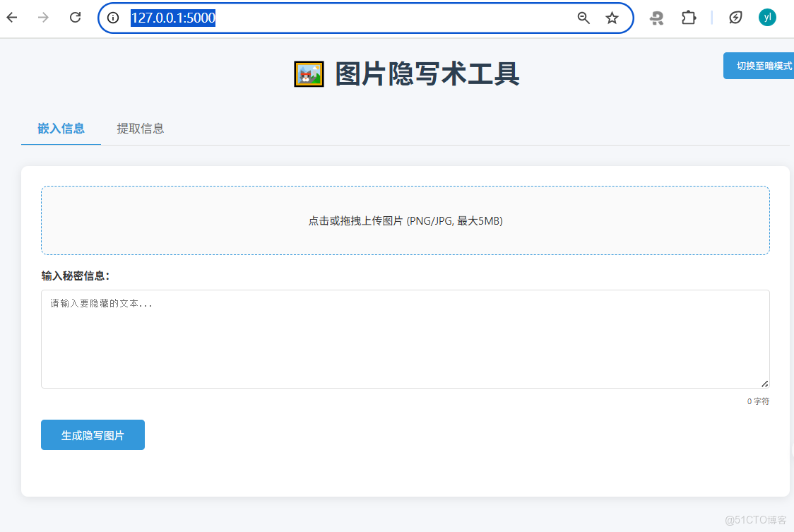
Task: Click the forward navigation arrow
Action: click(x=43, y=18)
